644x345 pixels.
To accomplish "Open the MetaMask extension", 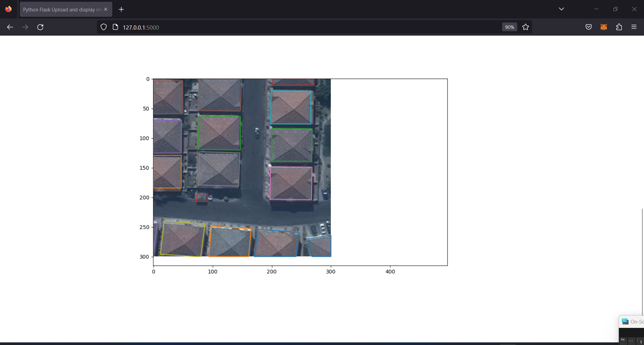I will tap(603, 27).
